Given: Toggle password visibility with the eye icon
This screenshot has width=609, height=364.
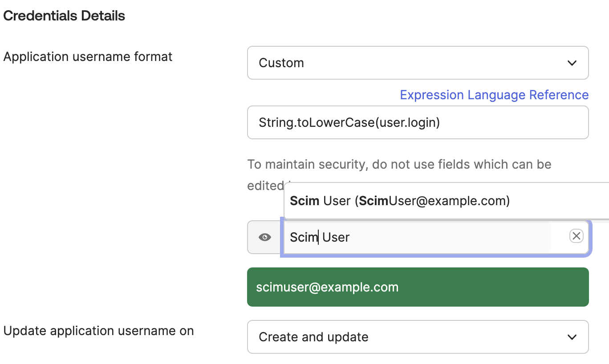Looking at the screenshot, I should pyautogui.click(x=264, y=237).
